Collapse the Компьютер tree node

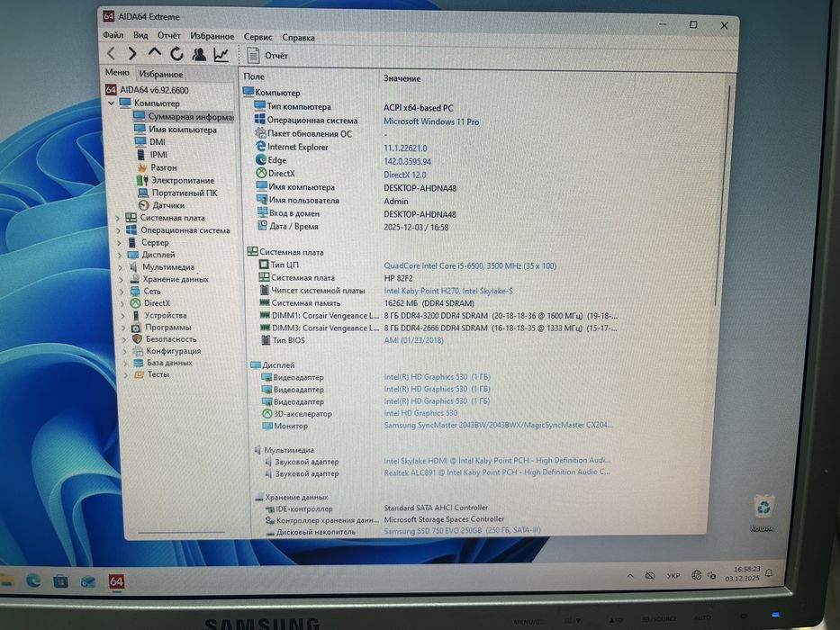coord(112,103)
